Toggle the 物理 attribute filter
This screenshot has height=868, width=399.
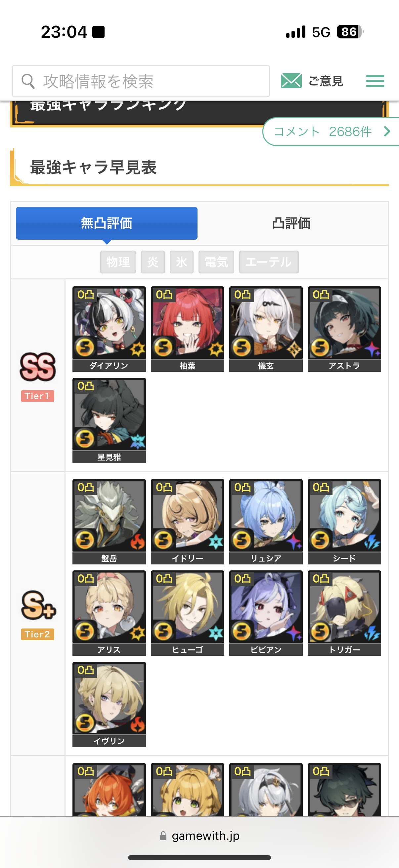118,262
